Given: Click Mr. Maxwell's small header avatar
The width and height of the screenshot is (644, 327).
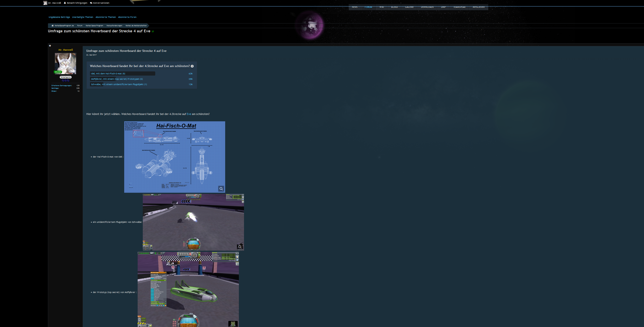Looking at the screenshot, I should click(45, 3).
